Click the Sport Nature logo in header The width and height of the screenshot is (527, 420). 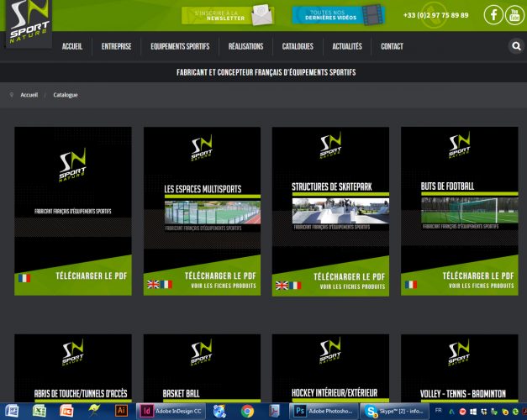coord(26,23)
